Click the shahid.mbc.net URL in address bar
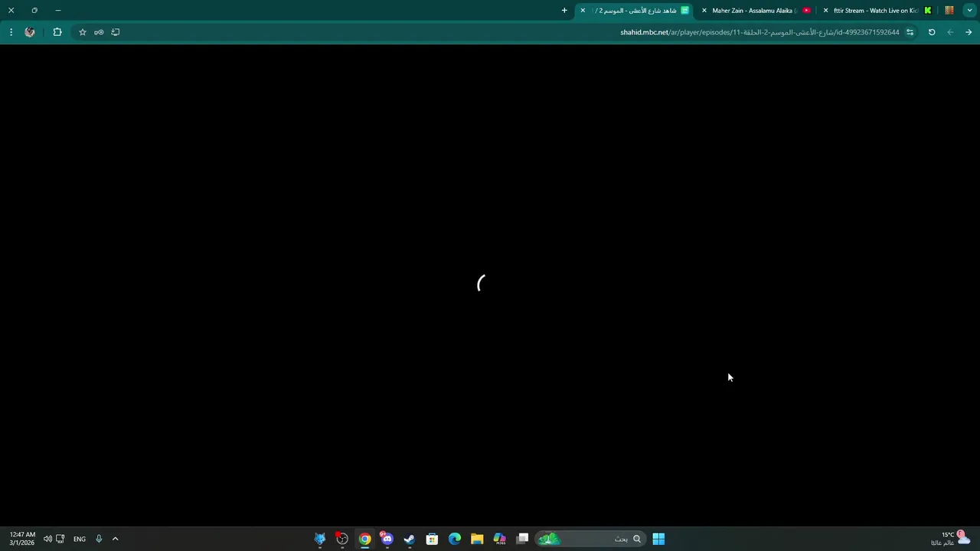980x551 pixels. point(759,32)
